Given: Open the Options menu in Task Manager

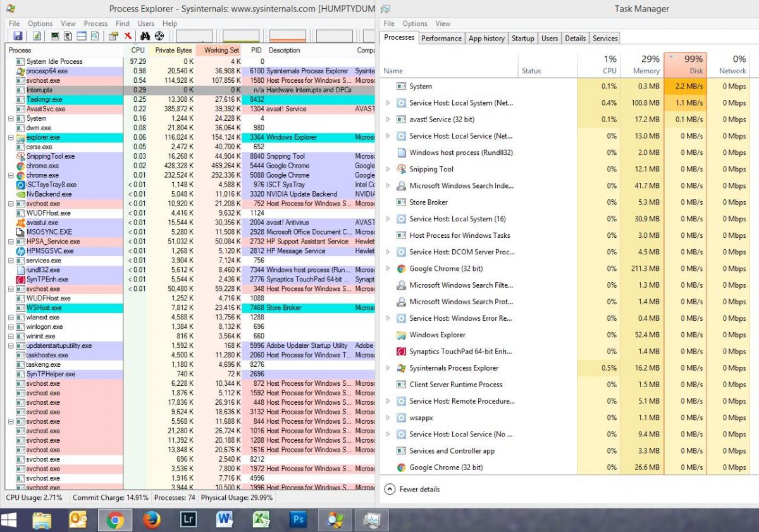Looking at the screenshot, I should pyautogui.click(x=415, y=23).
